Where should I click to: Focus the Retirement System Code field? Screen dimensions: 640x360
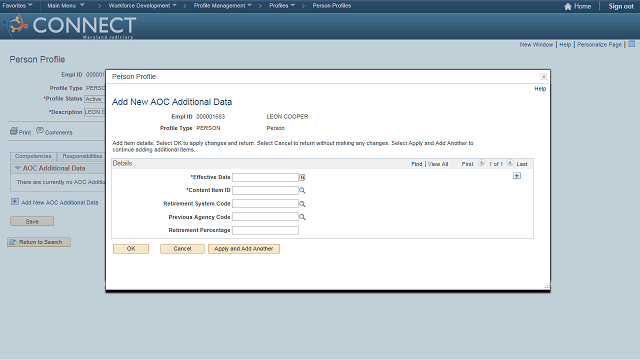265,204
